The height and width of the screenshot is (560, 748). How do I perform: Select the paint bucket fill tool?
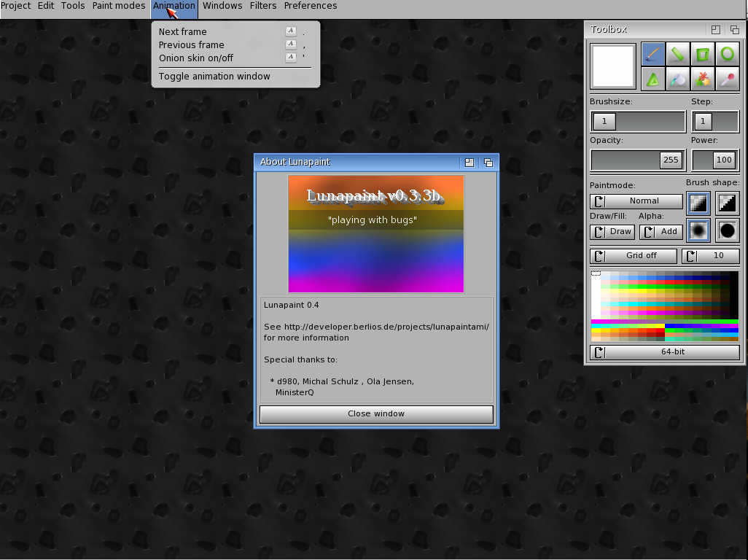(678, 79)
